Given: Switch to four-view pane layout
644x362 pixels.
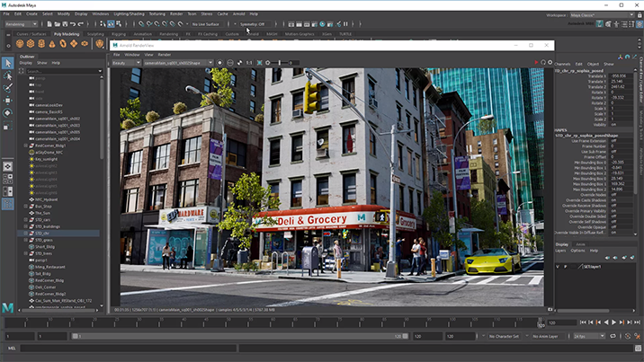Looking at the screenshot, I should (x=7, y=179).
